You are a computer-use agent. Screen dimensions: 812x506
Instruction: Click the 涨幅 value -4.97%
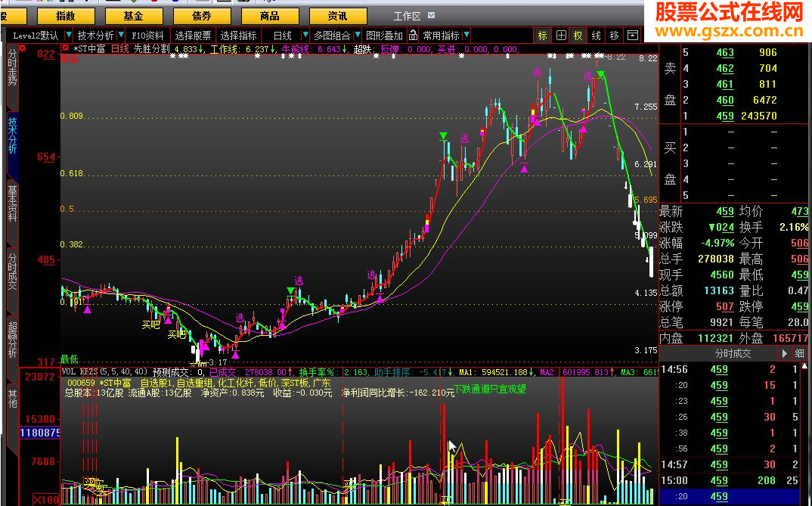click(x=717, y=243)
